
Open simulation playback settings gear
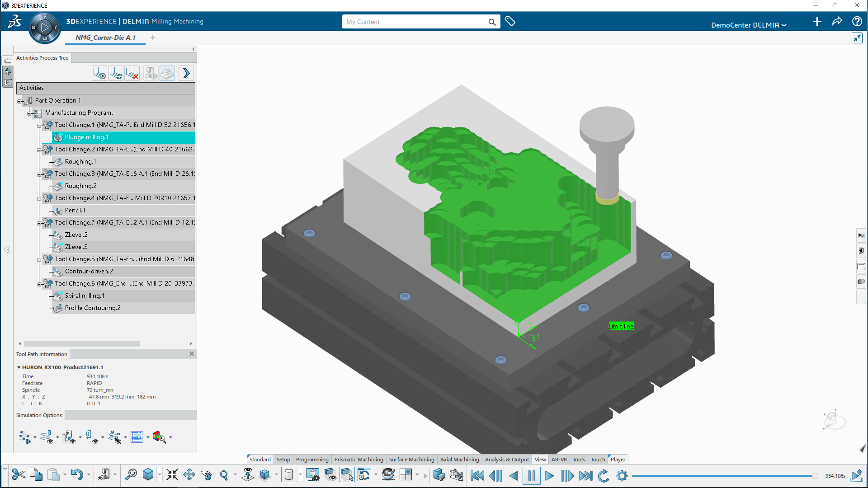(623, 475)
